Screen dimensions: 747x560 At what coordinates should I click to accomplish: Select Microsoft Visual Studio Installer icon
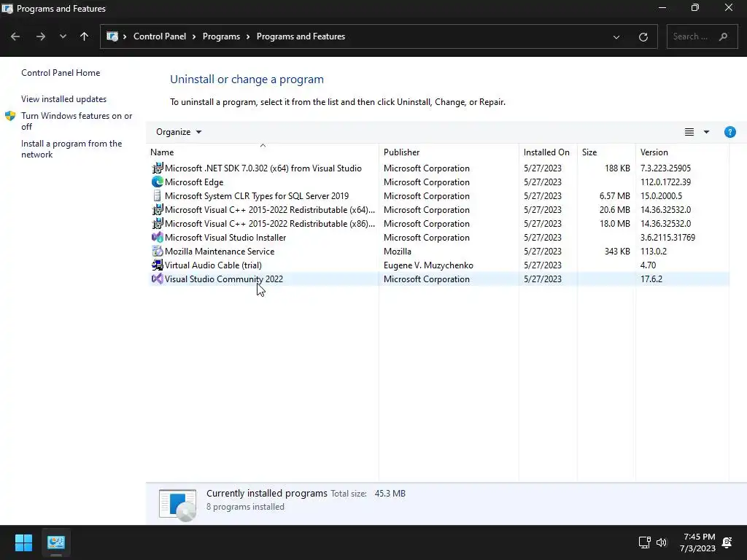[158, 237]
